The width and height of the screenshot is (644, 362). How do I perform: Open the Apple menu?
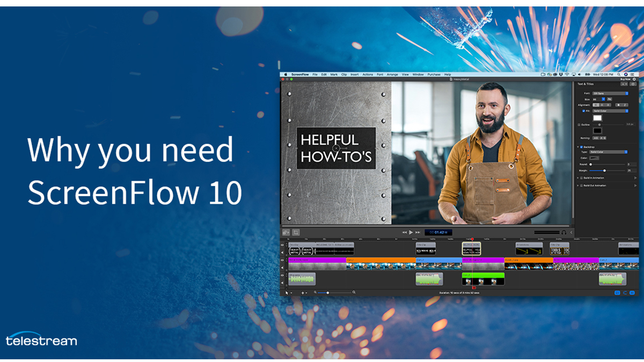pos(286,75)
